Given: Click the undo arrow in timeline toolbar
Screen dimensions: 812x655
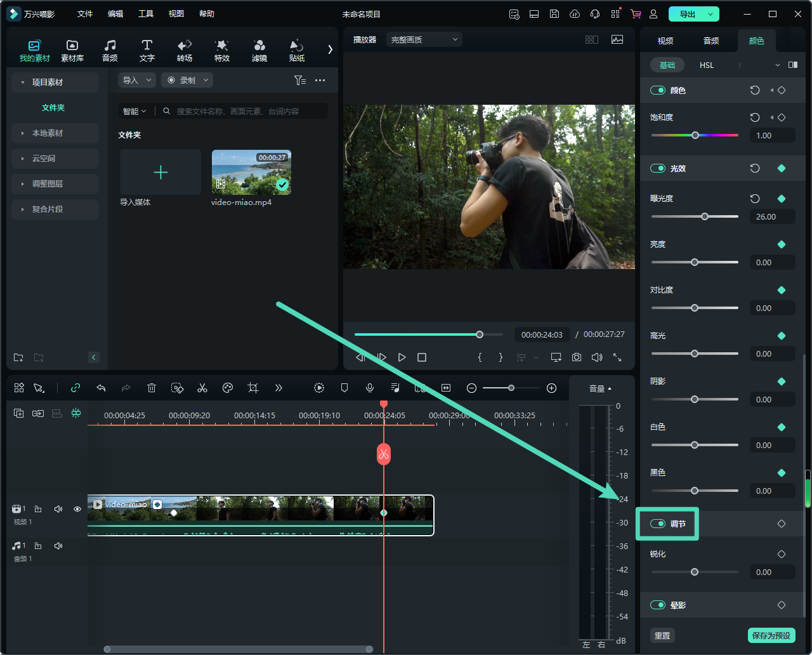Looking at the screenshot, I should (101, 388).
